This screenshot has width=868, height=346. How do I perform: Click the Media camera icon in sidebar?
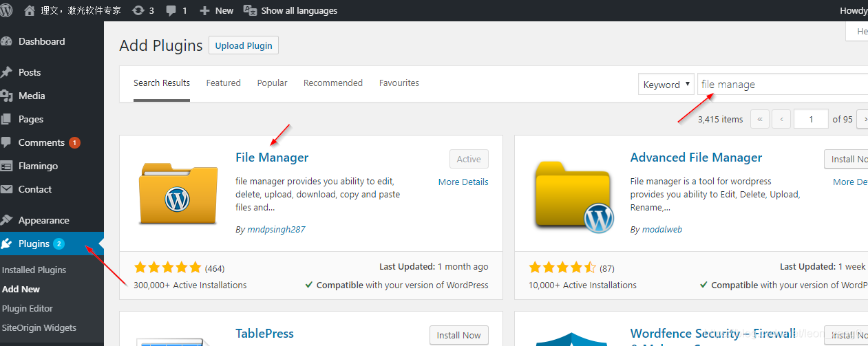pyautogui.click(x=6, y=96)
